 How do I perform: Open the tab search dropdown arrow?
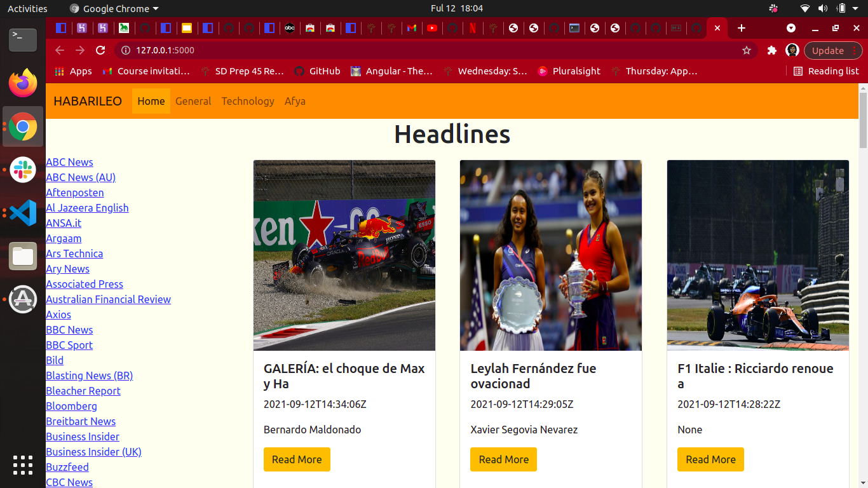click(791, 28)
